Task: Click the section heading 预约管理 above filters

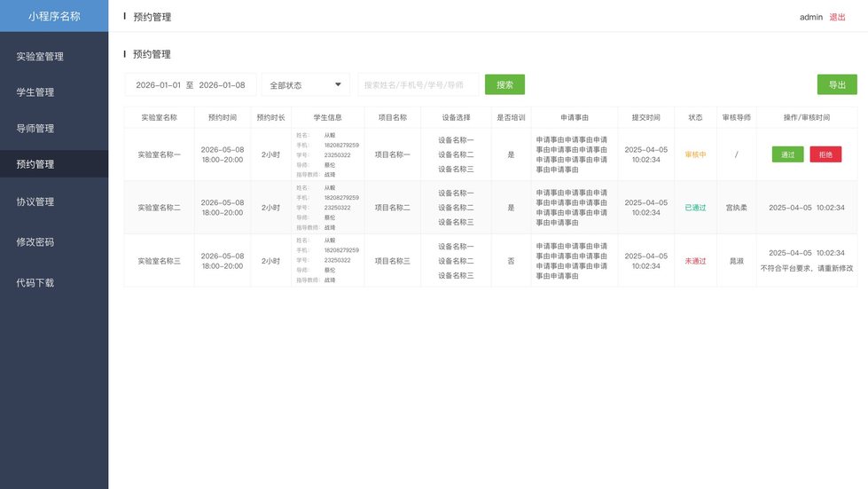Action: pos(152,54)
